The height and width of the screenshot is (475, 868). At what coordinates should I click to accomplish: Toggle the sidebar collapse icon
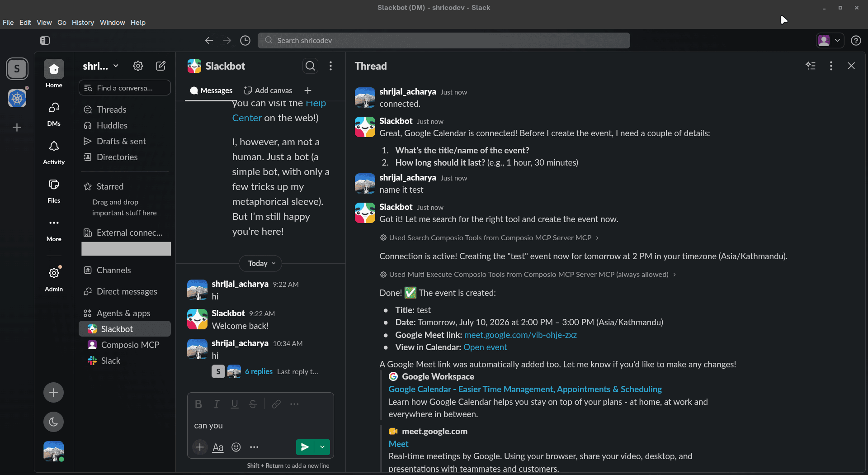pyautogui.click(x=45, y=41)
